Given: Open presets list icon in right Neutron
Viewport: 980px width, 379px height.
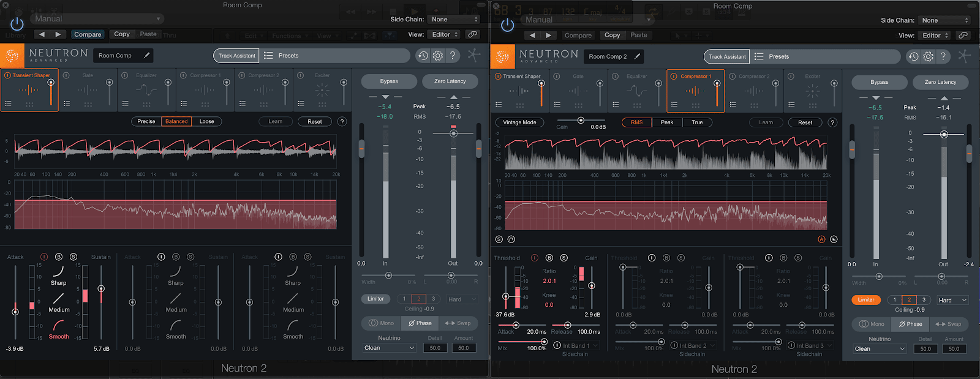Looking at the screenshot, I should pos(759,57).
